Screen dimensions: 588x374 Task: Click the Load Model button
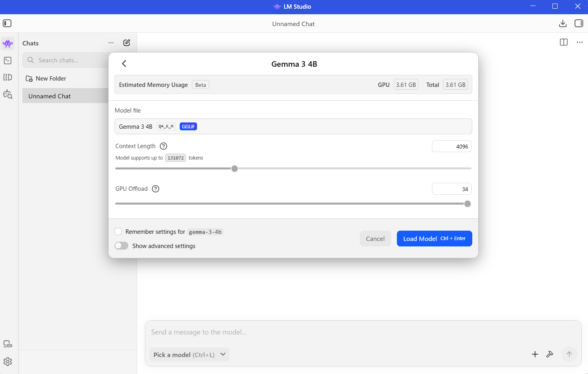(434, 239)
